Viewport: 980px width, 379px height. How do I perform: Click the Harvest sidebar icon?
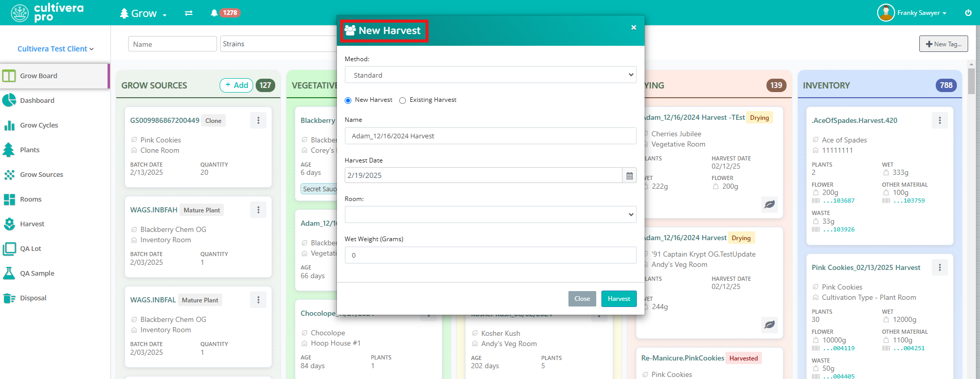9,224
